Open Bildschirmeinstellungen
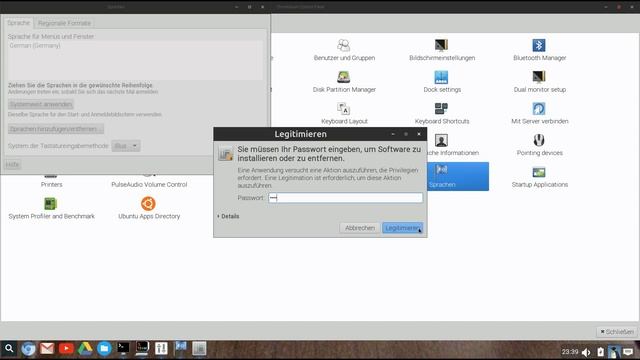The width and height of the screenshot is (640, 360). pyautogui.click(x=442, y=50)
